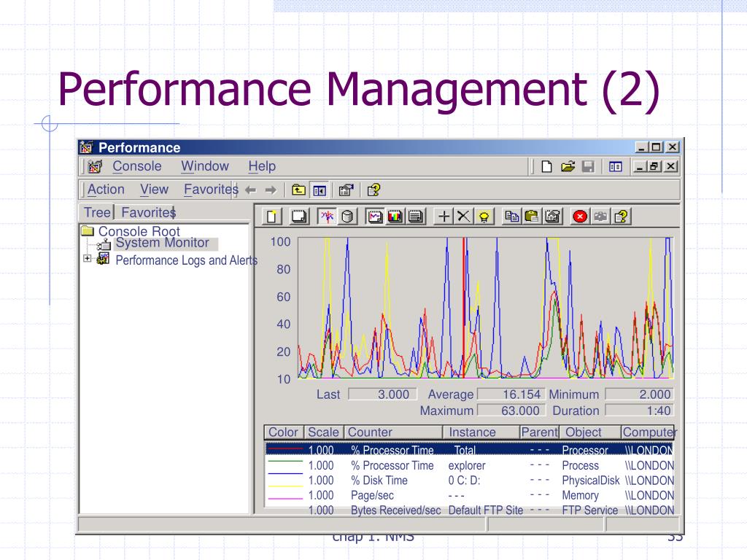This screenshot has width=747, height=560.
Task: Click the blue color line of % Disk Time
Action: click(x=285, y=473)
